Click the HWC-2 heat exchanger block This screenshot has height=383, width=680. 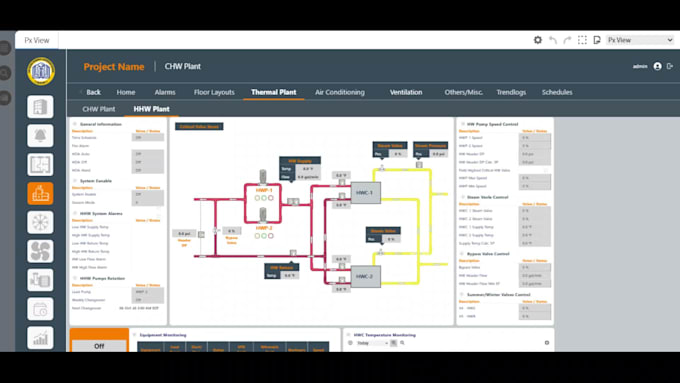pos(366,276)
